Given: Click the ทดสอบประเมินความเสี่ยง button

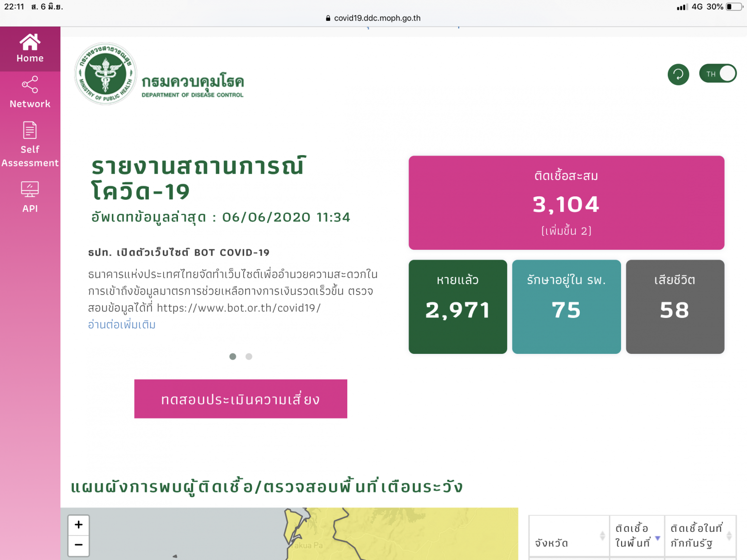Looking at the screenshot, I should point(241,399).
